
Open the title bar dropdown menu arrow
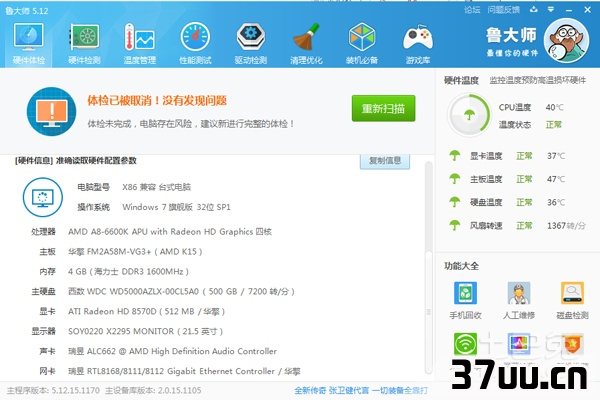551,10
